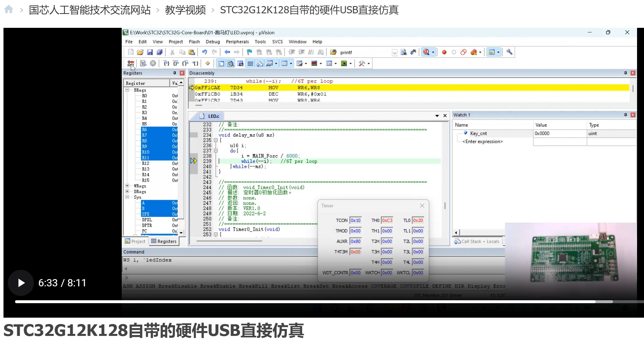Click the home icon in the breadcrumb
The width and height of the screenshot is (644, 342).
pyautogui.click(x=9, y=10)
